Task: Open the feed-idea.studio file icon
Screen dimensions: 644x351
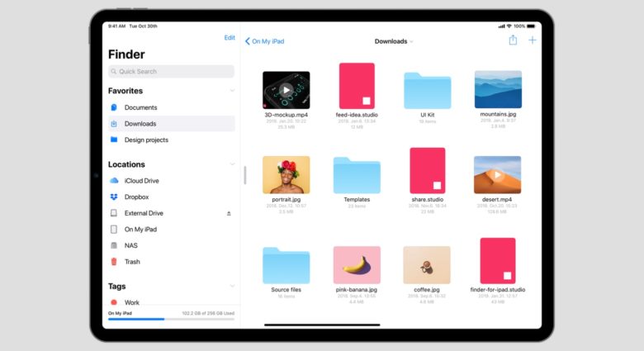Action: click(x=357, y=86)
